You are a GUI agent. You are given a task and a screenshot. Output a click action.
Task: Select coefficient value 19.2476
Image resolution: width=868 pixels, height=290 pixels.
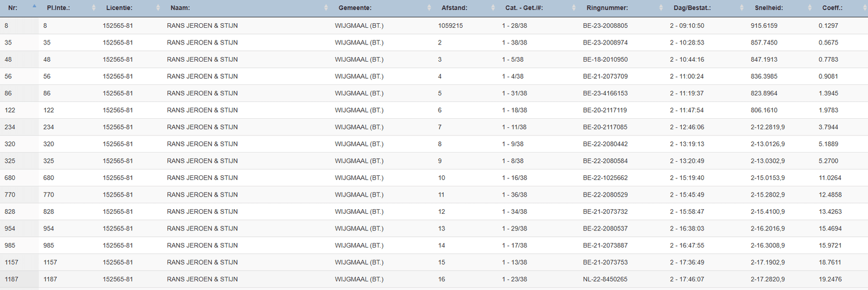point(830,279)
